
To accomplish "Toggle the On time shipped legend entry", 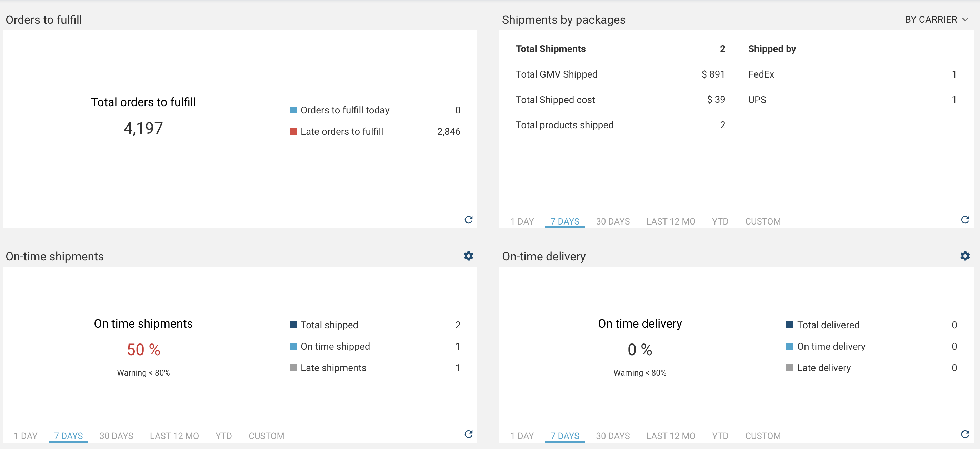I will (x=335, y=346).
